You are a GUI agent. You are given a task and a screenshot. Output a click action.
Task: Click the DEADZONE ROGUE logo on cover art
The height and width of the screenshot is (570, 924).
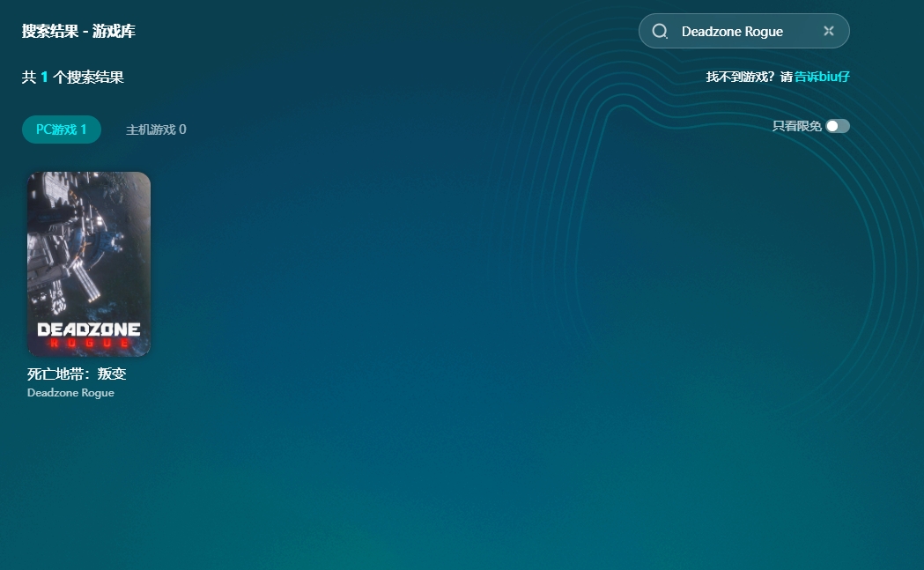coord(89,335)
